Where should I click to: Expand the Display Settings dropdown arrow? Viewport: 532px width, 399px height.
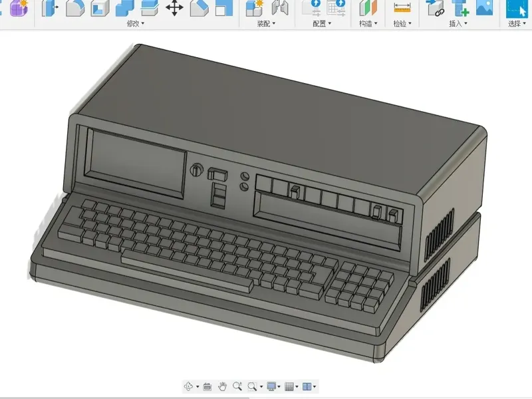[x=279, y=386]
